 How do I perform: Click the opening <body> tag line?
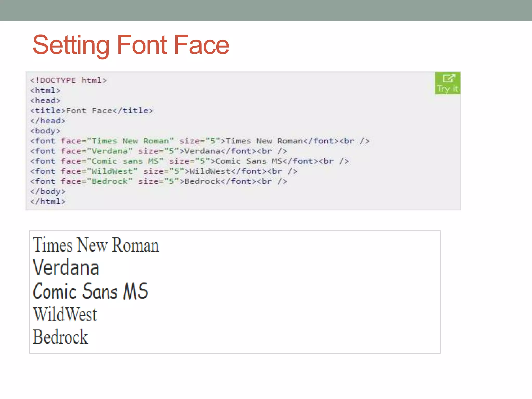[45, 131]
